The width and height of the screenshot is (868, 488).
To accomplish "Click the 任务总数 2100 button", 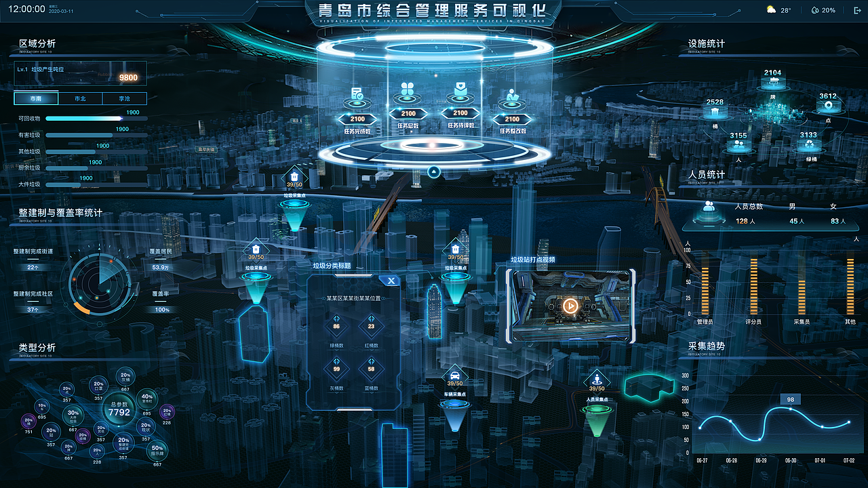I will click(x=408, y=113).
